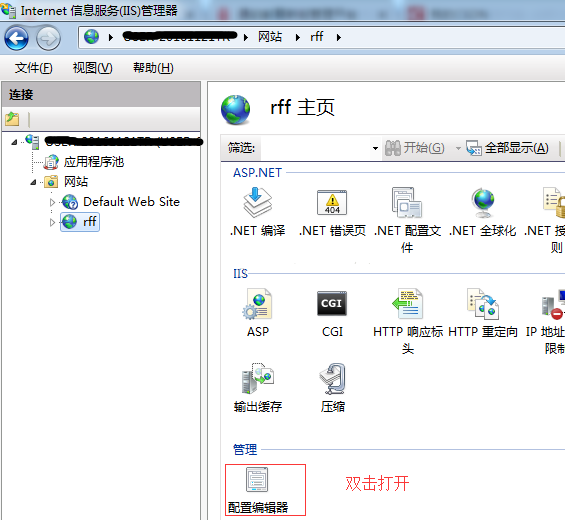
Task: Open the ASP feature icon
Action: (x=257, y=304)
